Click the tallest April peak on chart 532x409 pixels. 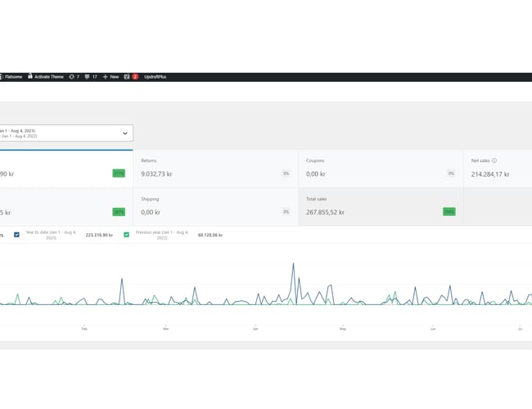(x=293, y=264)
